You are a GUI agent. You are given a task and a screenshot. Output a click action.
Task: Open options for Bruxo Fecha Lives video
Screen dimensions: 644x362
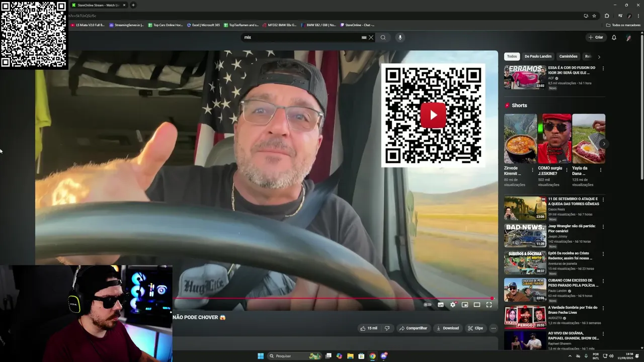coord(603,308)
